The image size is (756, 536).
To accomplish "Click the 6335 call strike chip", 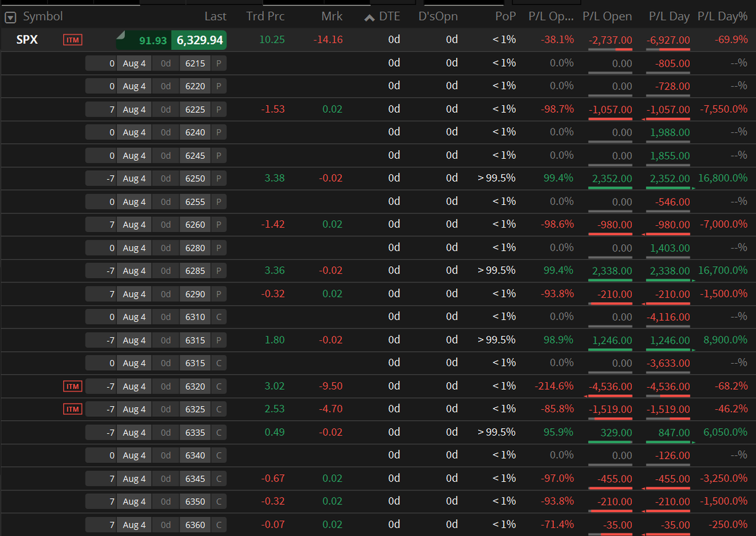I will tap(195, 433).
